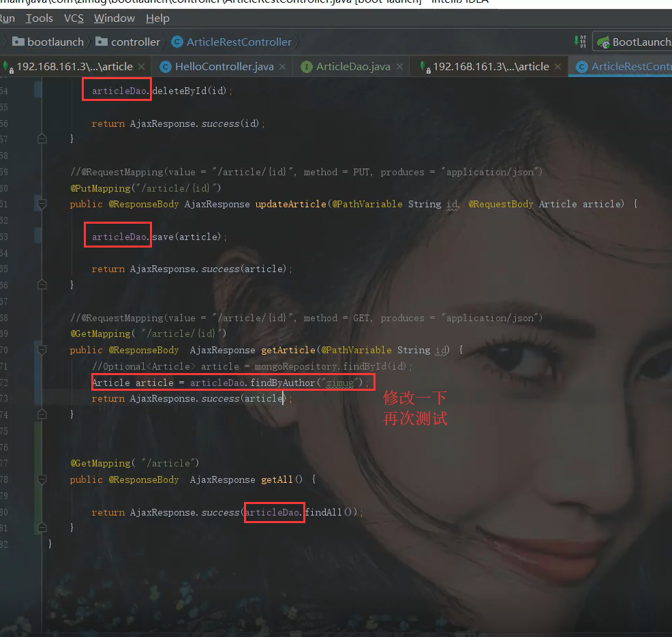This screenshot has width=672, height=637.
Task: Click the ArticleRestController class icon in breadcrumb
Action: (x=177, y=42)
